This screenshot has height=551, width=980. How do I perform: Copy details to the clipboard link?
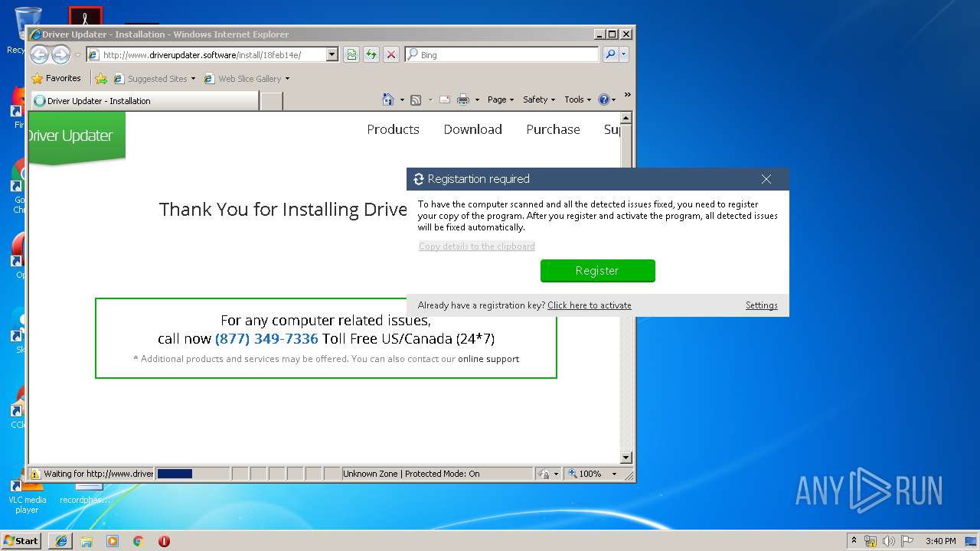(477, 246)
